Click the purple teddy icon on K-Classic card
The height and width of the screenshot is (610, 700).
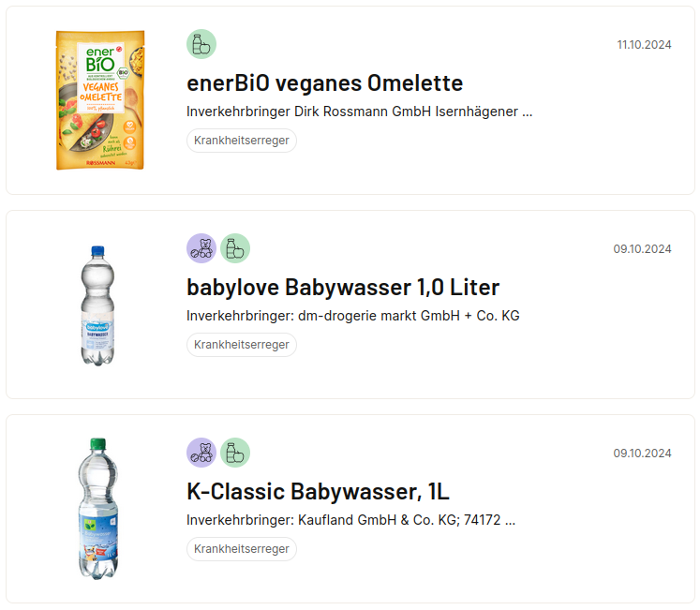tap(201, 453)
